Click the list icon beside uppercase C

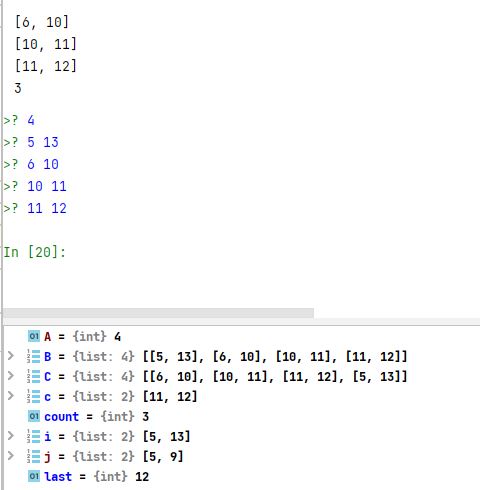coord(34,376)
